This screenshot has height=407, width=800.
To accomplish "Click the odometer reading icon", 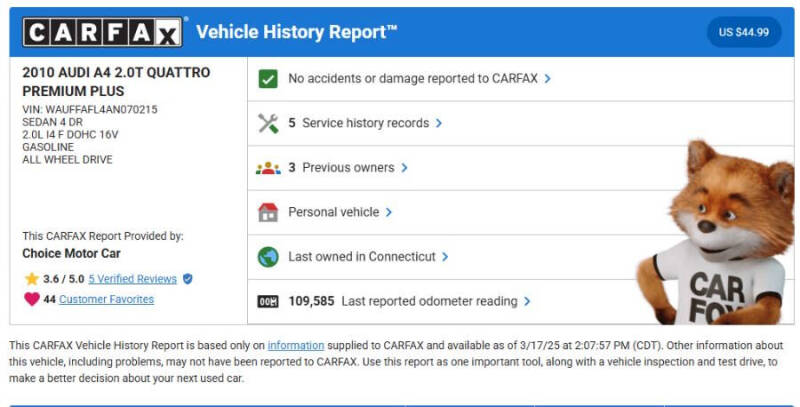I will pos(268,301).
